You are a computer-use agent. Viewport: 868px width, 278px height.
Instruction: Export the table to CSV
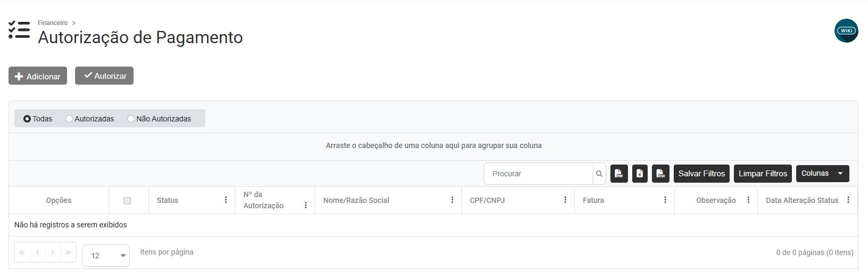[660, 174]
